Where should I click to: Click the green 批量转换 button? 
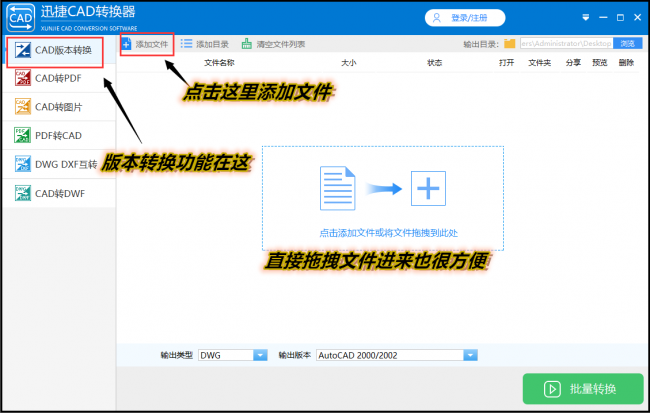[583, 389]
